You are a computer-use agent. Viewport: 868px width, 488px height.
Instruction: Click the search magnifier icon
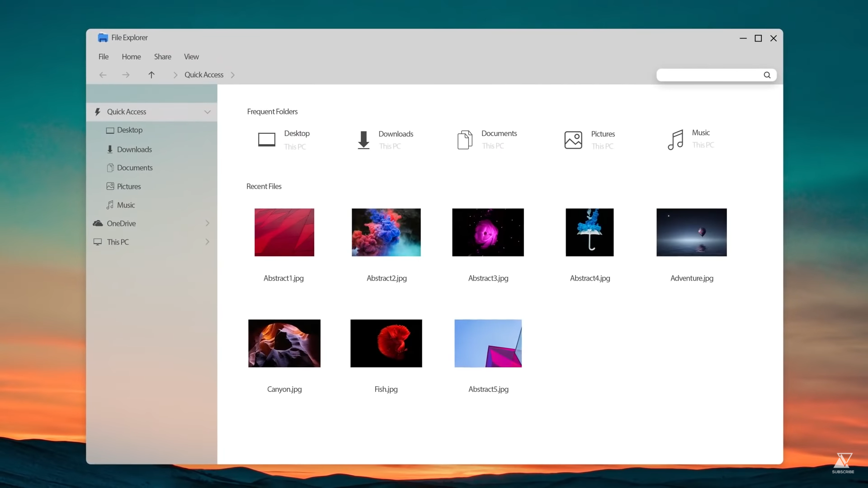[767, 75]
